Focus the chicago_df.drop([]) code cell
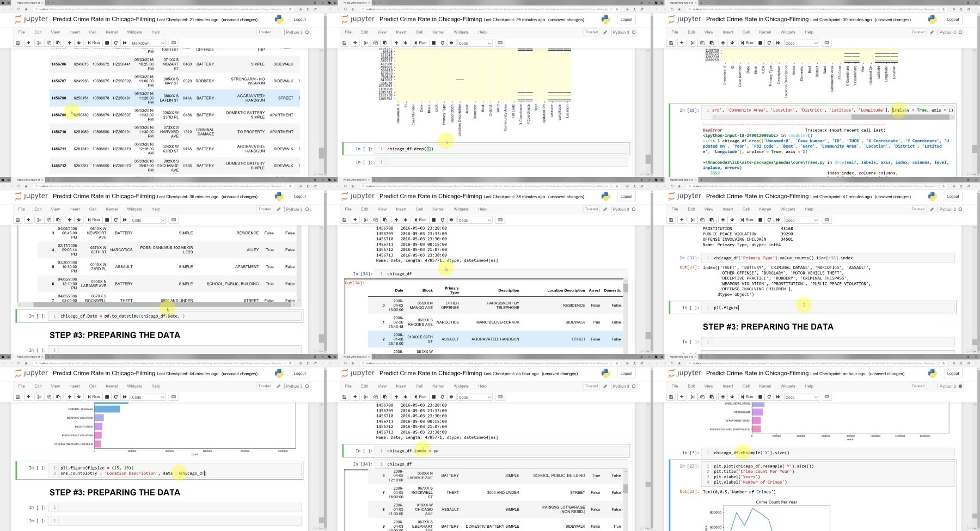The image size is (980, 531). (x=502, y=149)
